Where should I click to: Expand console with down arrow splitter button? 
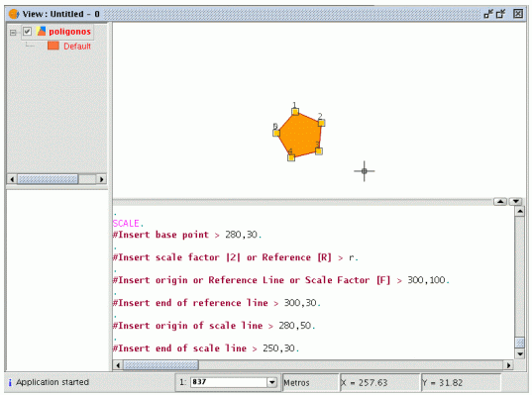516,202
